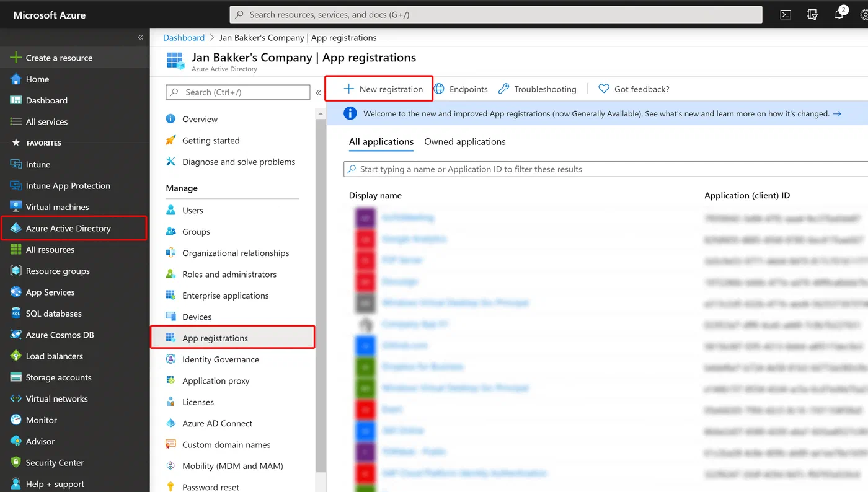Click the top search resources box
Screen dimensions: 868x492
[x=496, y=14]
